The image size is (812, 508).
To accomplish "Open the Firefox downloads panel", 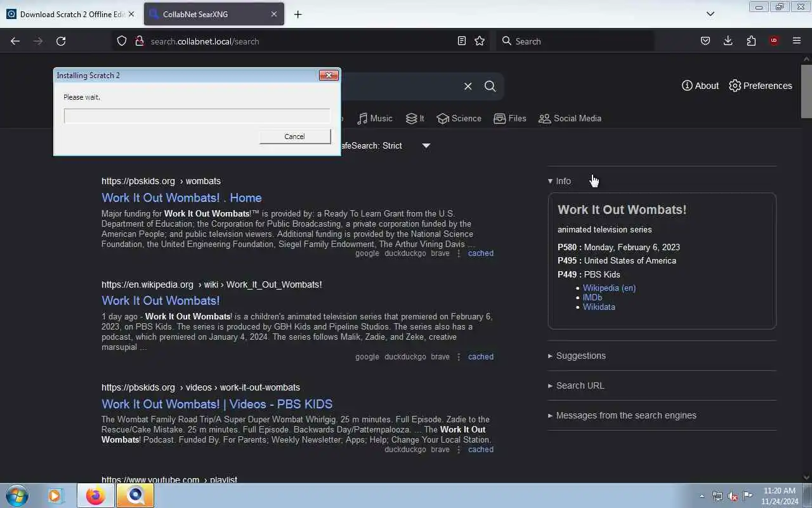I will tap(728, 41).
